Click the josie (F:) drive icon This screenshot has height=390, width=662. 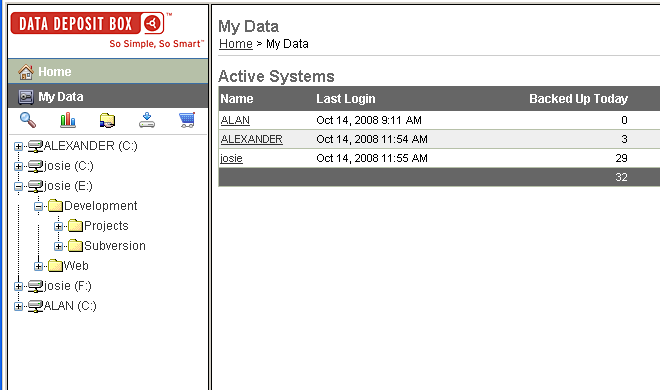tap(35, 286)
